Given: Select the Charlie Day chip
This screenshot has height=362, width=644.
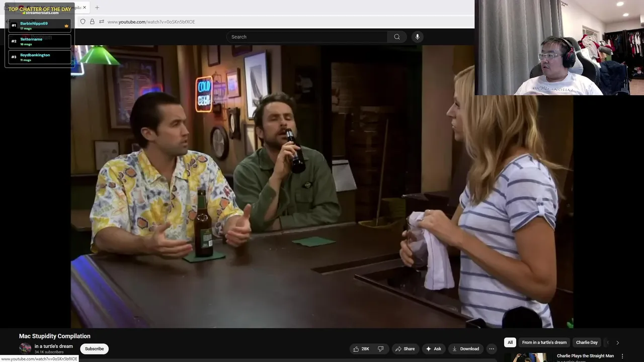Looking at the screenshot, I should [587, 342].
